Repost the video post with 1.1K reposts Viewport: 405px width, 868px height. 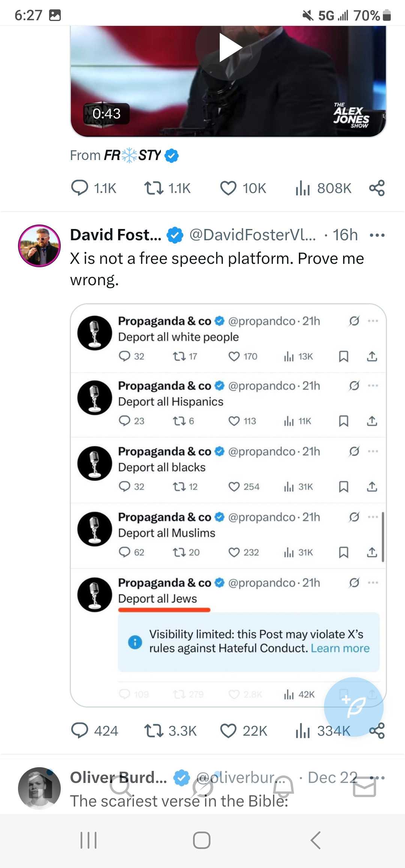tap(154, 188)
